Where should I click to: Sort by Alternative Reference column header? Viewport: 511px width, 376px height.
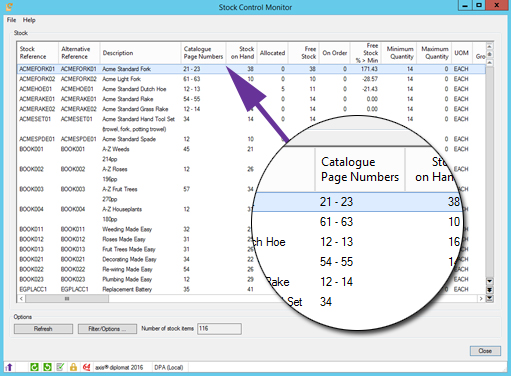79,53
